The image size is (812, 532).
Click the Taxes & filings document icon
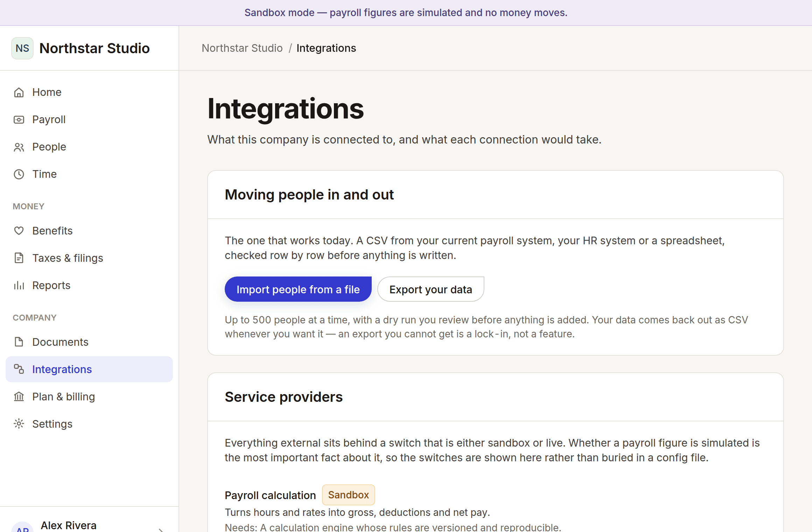(x=19, y=258)
